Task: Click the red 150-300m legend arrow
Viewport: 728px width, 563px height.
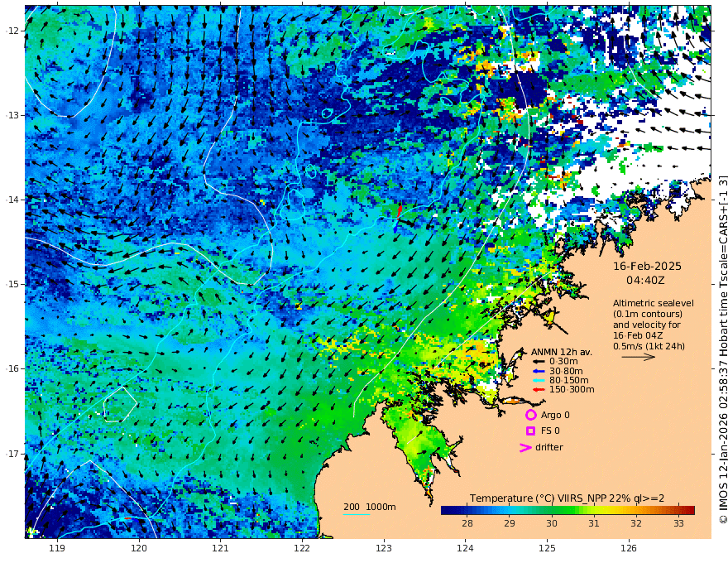Action: tap(539, 390)
